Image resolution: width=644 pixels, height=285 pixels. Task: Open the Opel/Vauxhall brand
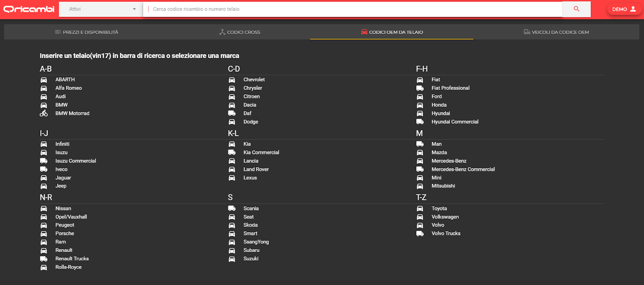(x=71, y=217)
